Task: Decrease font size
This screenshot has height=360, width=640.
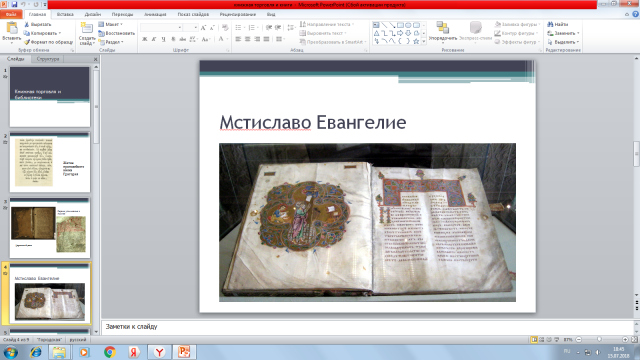Action: [x=212, y=28]
